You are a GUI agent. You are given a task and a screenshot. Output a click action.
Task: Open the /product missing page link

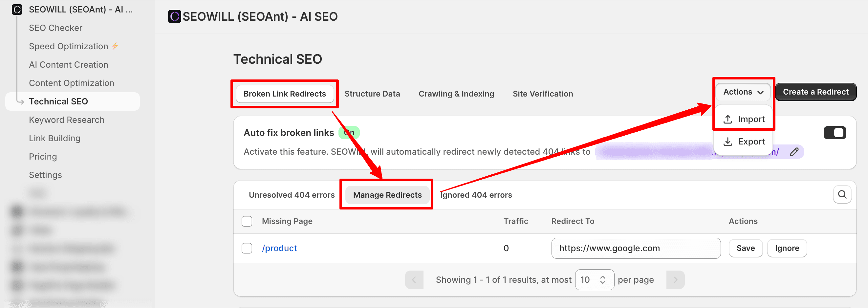[x=279, y=248]
